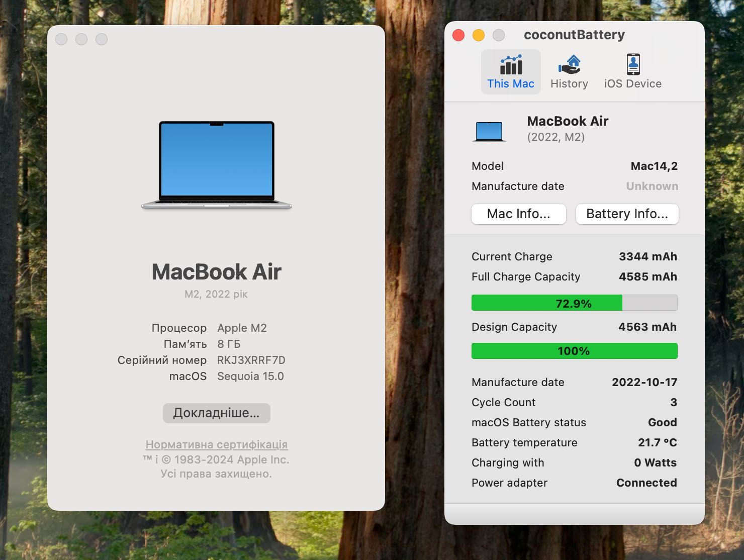Click the Connected power adapter status
Image resolution: width=744 pixels, height=560 pixels.
(x=646, y=483)
